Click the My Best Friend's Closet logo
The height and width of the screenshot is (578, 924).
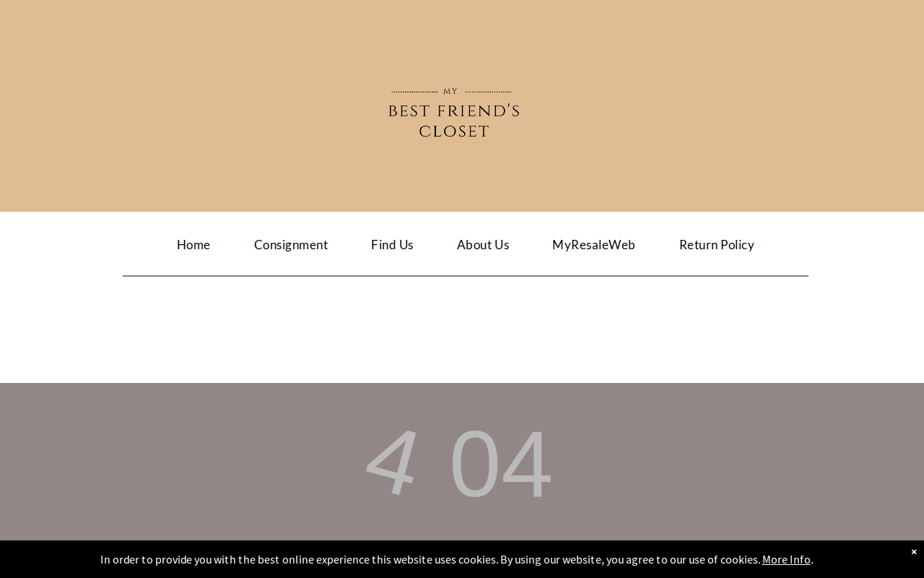(454, 113)
